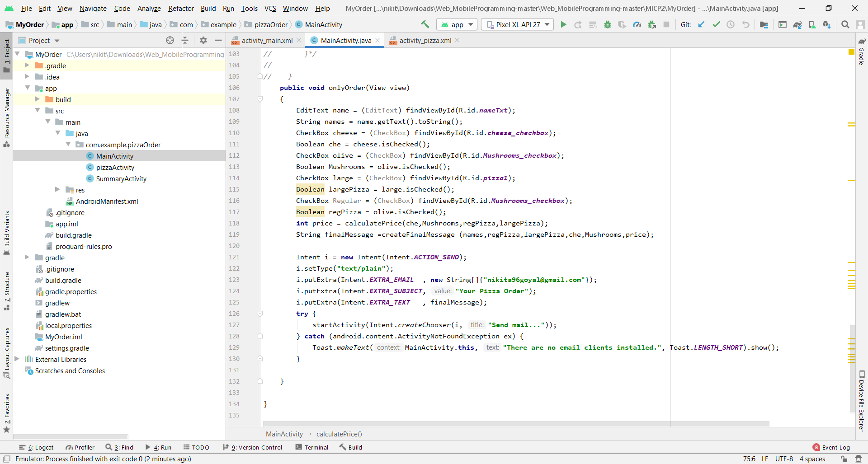Click Sync Project with Gradle Files icon
Viewport: 868px width, 464px height.
[x=797, y=24]
